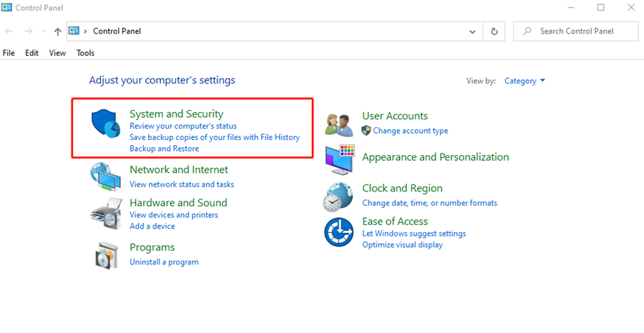Open Backup and Restore
Image resolution: width=644 pixels, height=333 pixels.
point(165,149)
